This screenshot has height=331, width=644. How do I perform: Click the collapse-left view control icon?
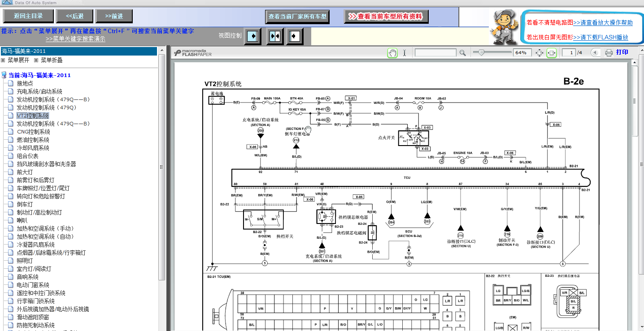[x=295, y=36]
